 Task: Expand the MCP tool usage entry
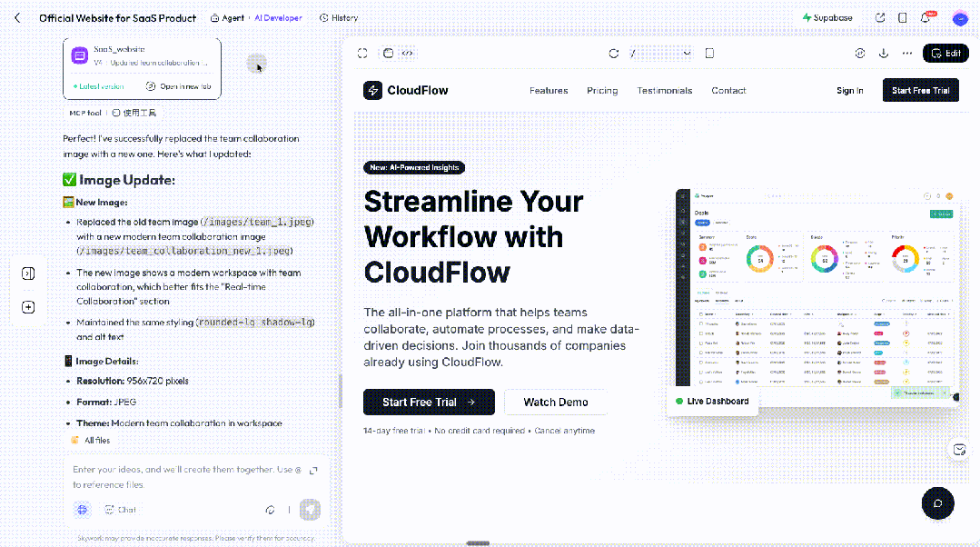(113, 114)
